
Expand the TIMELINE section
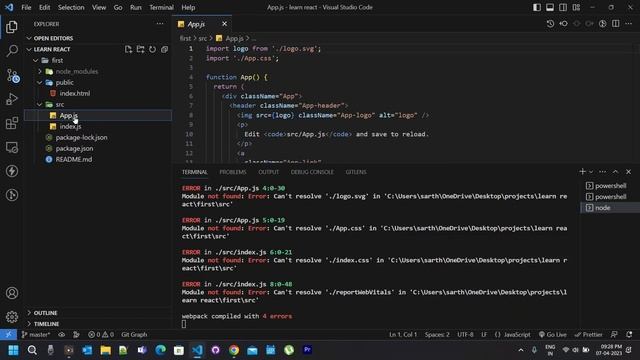[x=29, y=324]
